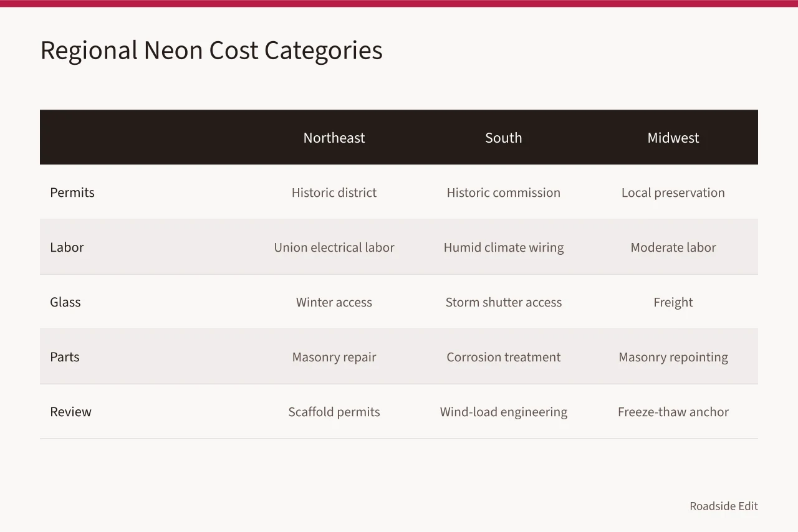Image resolution: width=798 pixels, height=532 pixels.
Task: Select the 'Local preservation' cell
Action: point(673,192)
